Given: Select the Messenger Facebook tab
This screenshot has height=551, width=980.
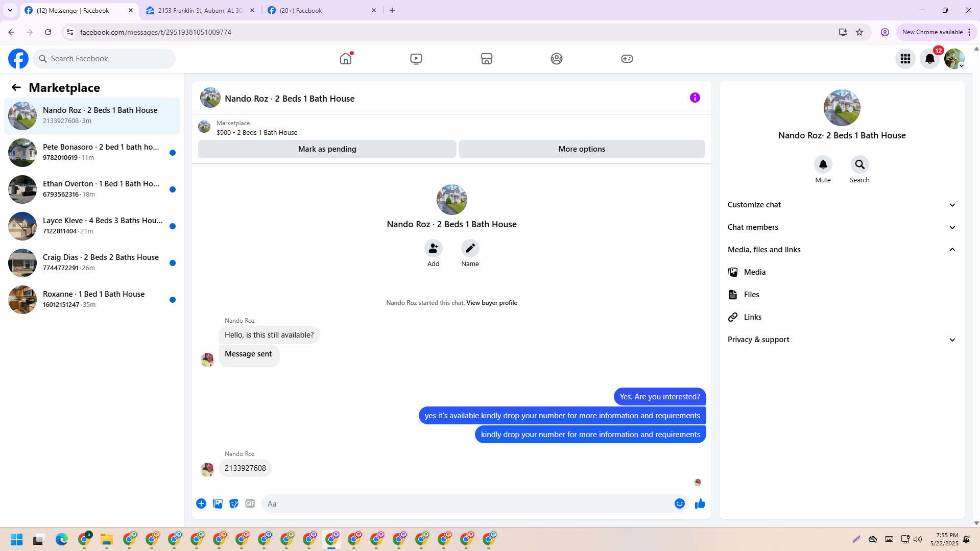Looking at the screenshot, I should pos(79,10).
